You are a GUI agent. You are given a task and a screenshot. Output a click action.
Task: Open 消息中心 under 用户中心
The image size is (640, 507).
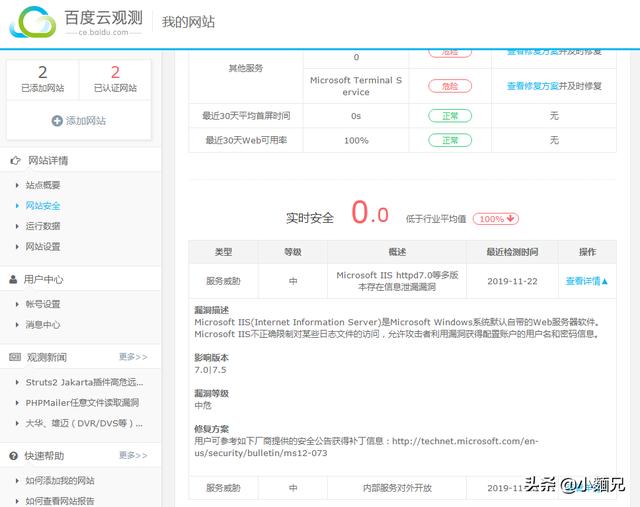(43, 325)
